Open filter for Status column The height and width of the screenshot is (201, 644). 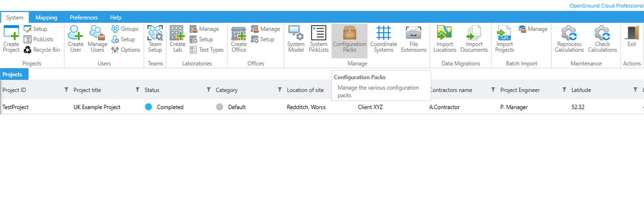click(x=208, y=90)
